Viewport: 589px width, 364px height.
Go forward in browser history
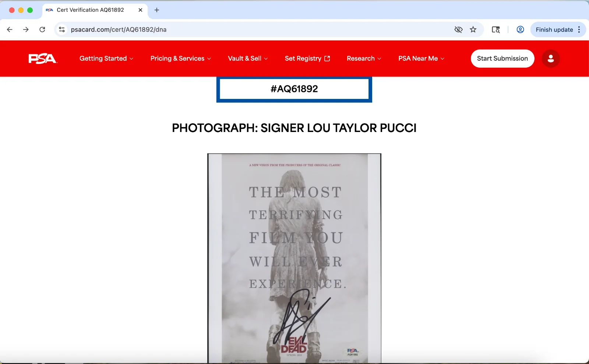(x=26, y=29)
